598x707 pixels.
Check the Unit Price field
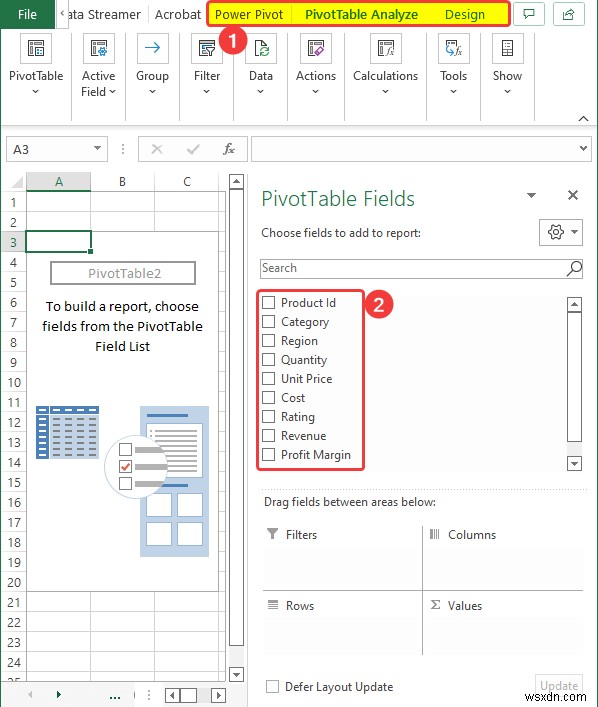point(268,378)
